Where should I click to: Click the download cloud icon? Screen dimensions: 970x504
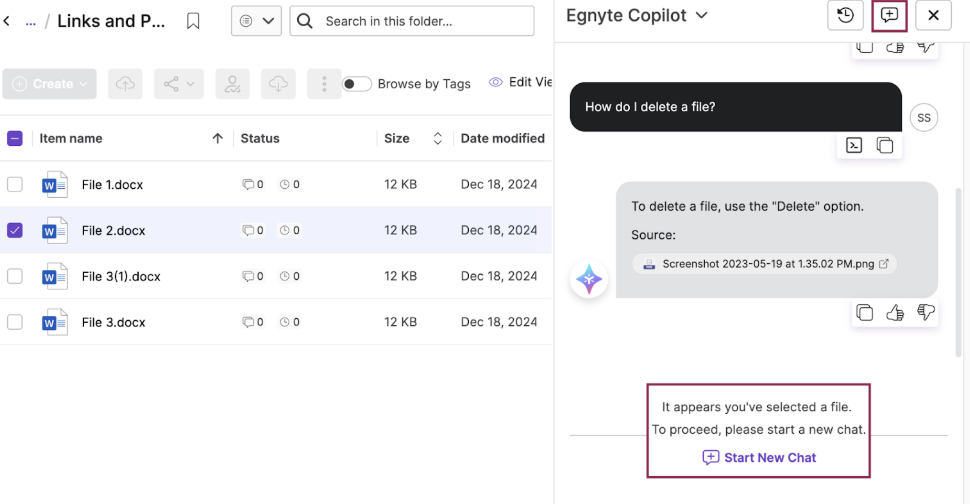pyautogui.click(x=278, y=83)
